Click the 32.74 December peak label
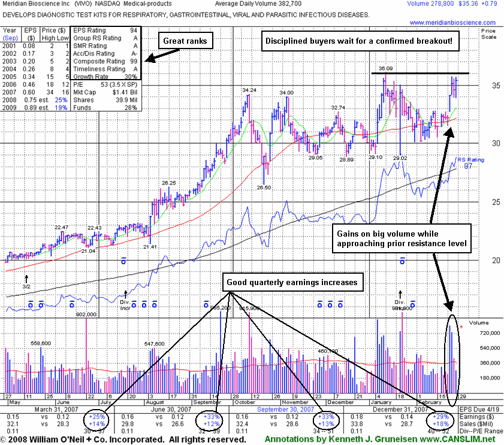 coord(338,107)
